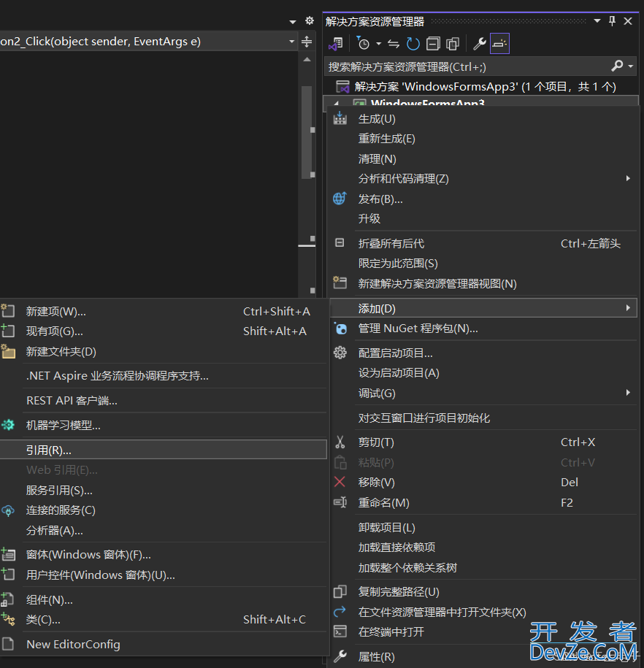Click REST API 客户端... submenu item
644x668 pixels.
pyautogui.click(x=164, y=401)
